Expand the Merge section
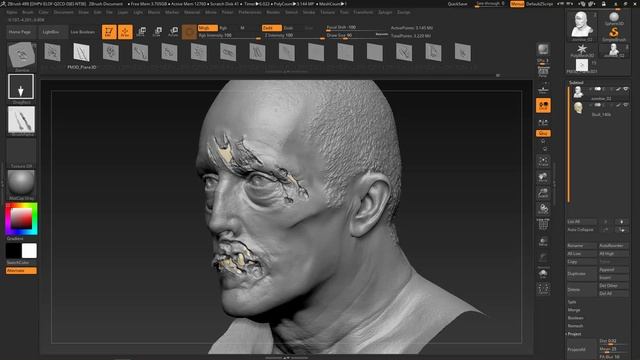Image resolution: width=640 pixels, height=360 pixels. pyautogui.click(x=573, y=310)
